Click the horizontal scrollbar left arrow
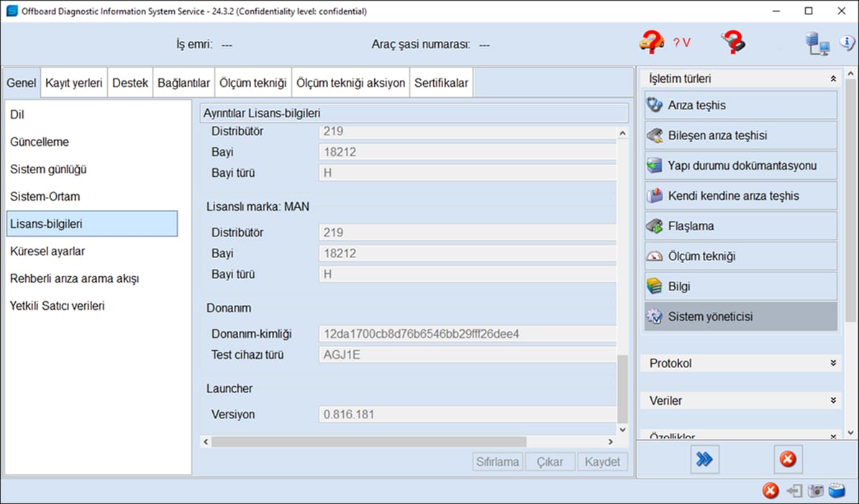The width and height of the screenshot is (859, 504). point(206,441)
